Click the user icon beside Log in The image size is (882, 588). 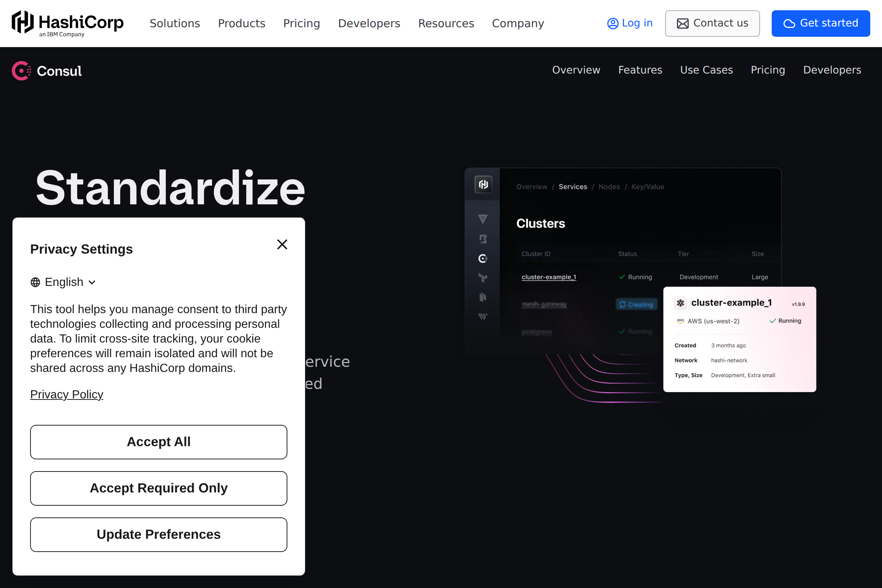[613, 24]
